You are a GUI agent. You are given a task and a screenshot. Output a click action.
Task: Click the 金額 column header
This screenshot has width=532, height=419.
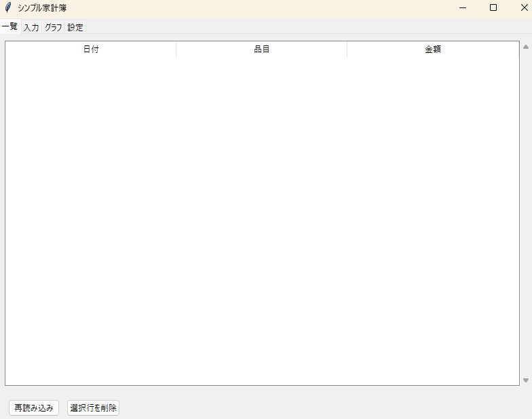(x=433, y=49)
